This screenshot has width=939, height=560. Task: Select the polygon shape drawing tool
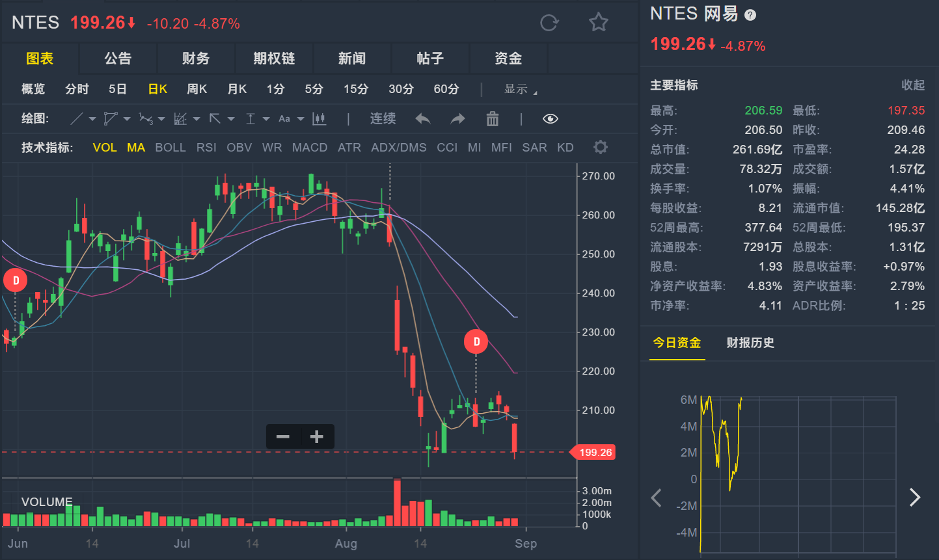coord(111,119)
